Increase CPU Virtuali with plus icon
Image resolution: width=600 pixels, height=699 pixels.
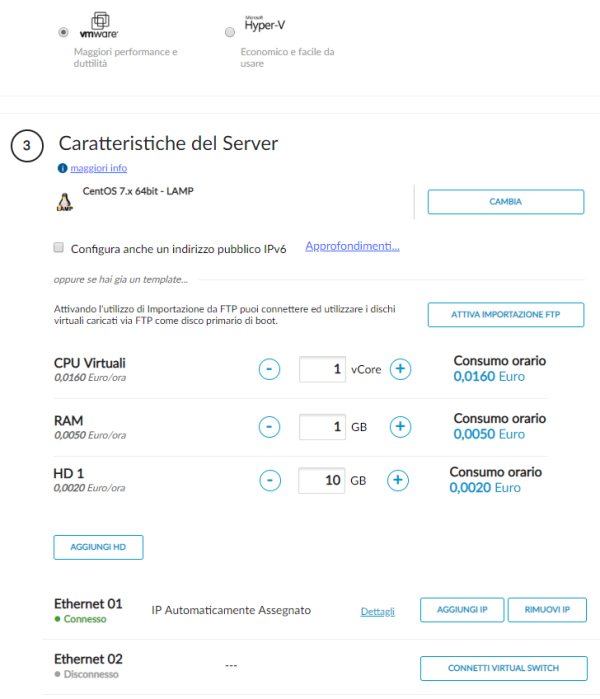click(400, 369)
